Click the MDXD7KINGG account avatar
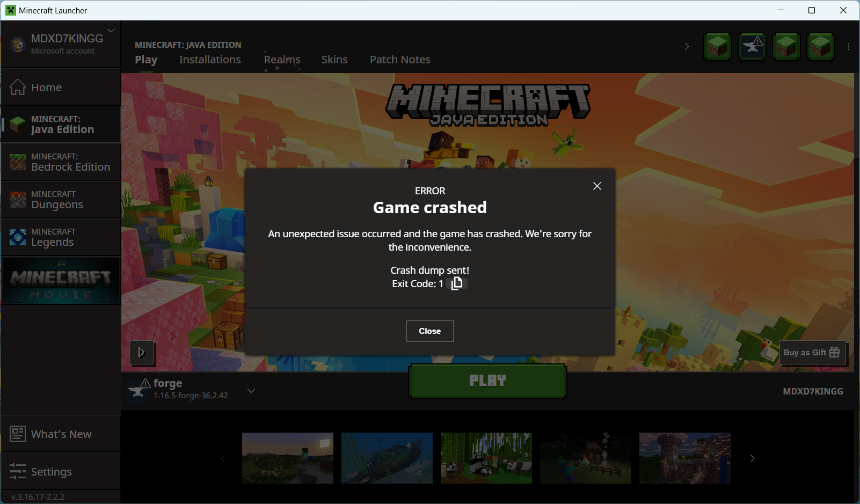The image size is (860, 504). 17,45
